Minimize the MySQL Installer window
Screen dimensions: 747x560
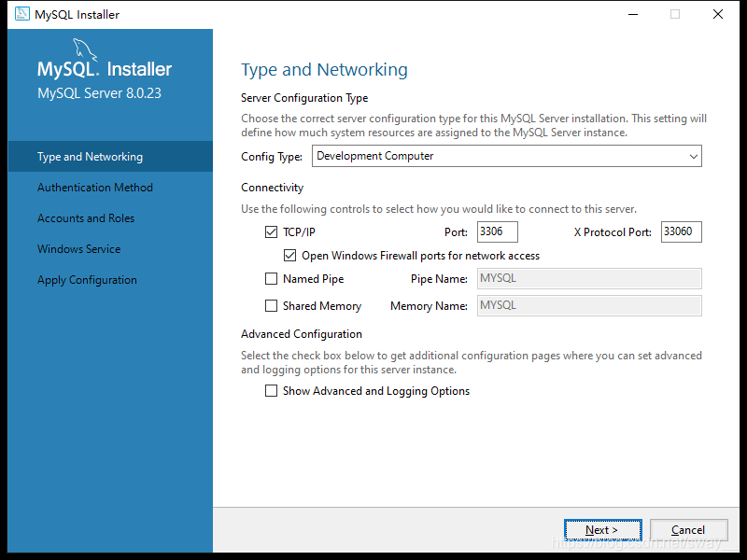[633, 14]
